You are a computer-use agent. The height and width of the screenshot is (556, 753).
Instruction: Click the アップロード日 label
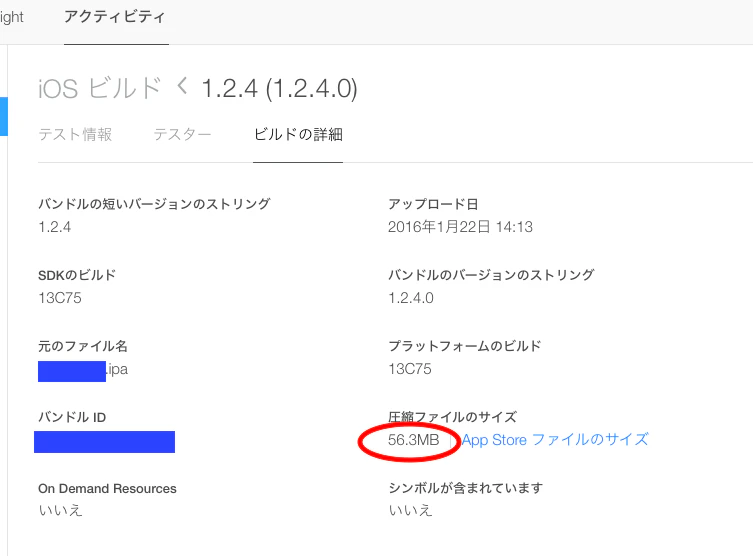pos(433,204)
